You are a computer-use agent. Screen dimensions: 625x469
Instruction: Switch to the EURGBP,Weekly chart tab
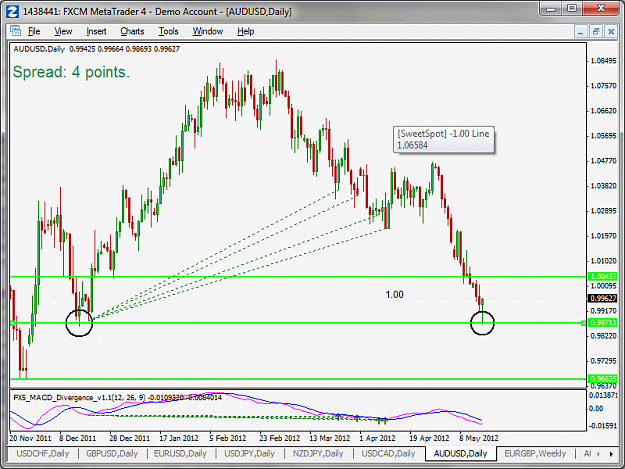tap(535, 453)
